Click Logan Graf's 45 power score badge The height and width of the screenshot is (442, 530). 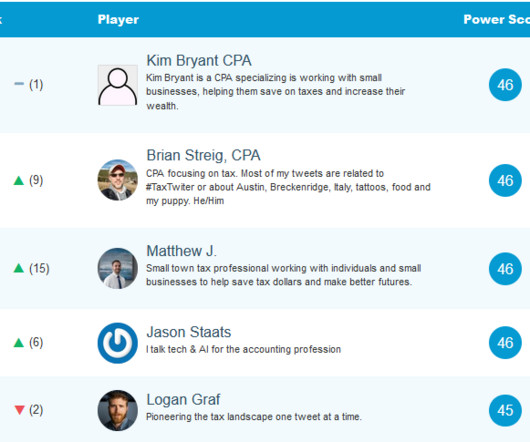pos(505,411)
